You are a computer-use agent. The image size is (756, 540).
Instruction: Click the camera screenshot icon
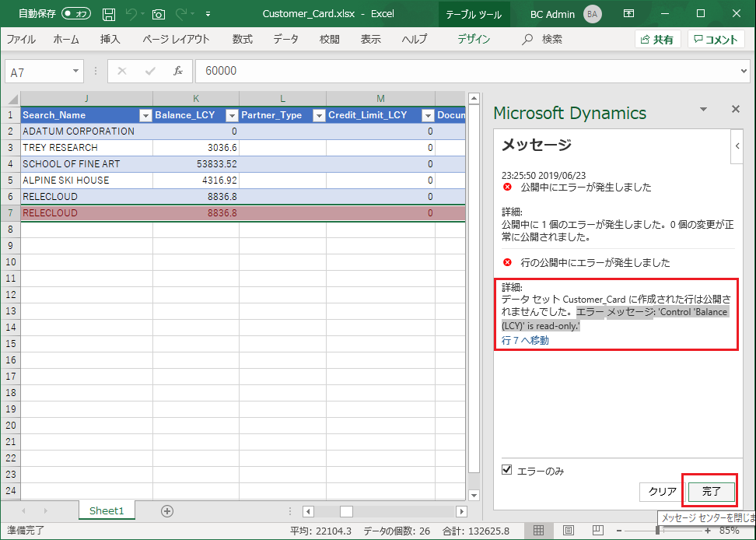tap(159, 15)
